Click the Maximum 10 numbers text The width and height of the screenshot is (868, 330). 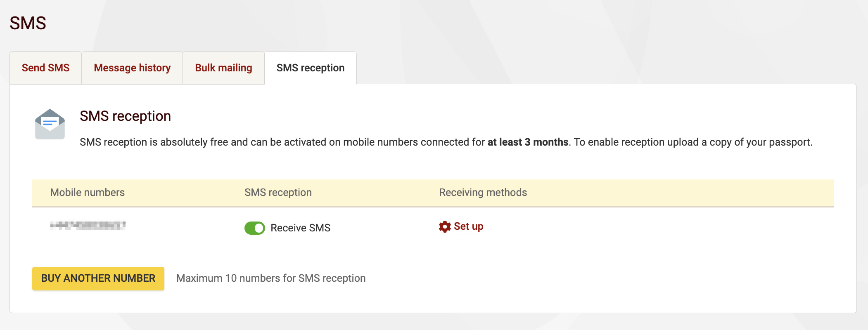270,278
